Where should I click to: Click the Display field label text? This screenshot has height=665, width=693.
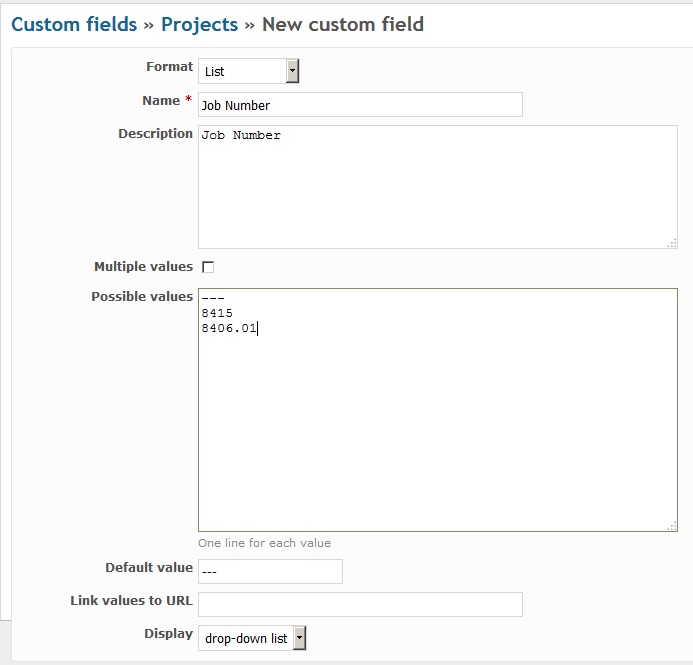click(x=168, y=634)
